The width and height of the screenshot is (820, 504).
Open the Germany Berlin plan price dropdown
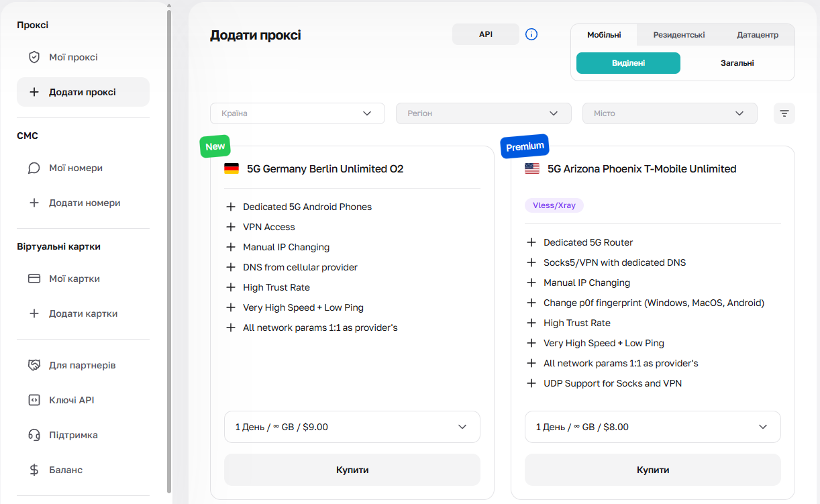click(352, 427)
